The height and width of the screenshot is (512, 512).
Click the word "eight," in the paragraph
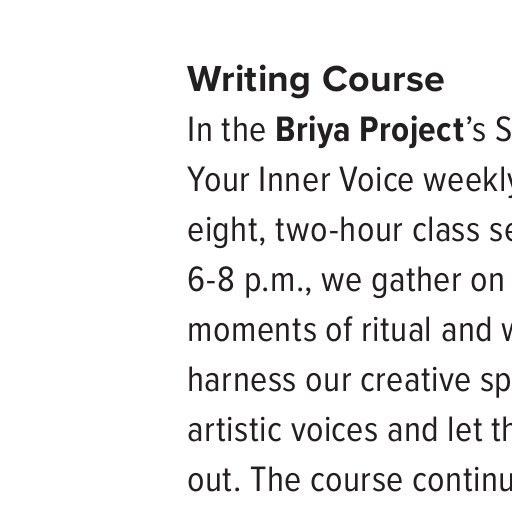point(227,232)
